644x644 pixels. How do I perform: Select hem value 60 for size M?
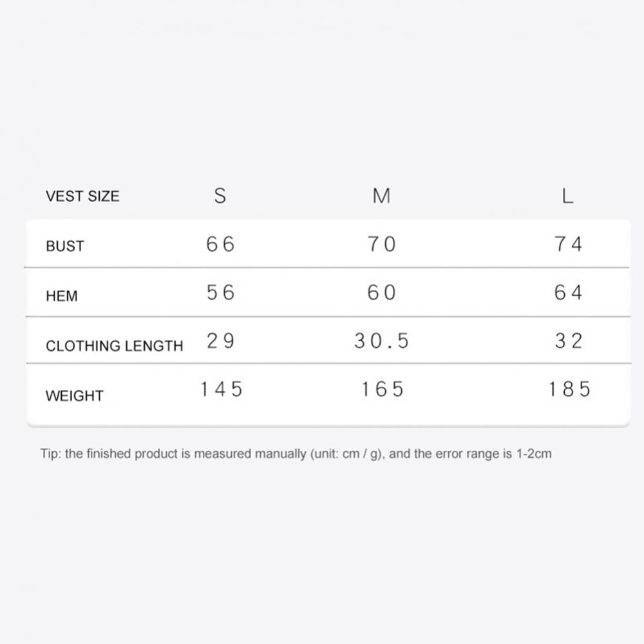pos(382,293)
